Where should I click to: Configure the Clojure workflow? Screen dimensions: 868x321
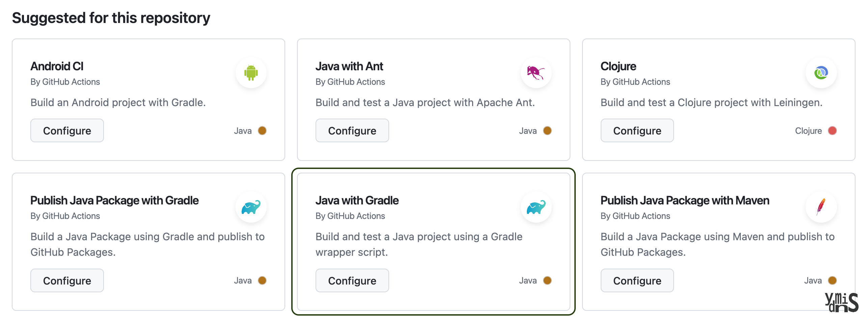[x=637, y=130]
